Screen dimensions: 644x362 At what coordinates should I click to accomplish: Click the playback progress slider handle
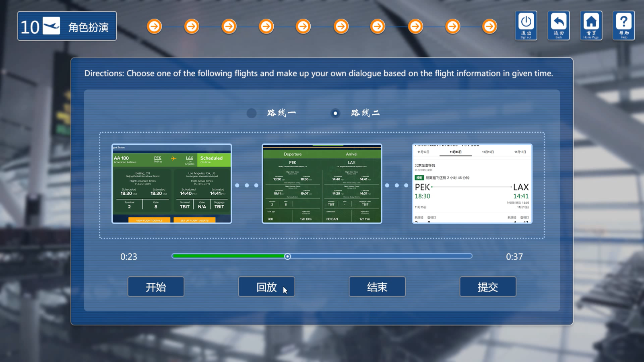click(x=287, y=257)
